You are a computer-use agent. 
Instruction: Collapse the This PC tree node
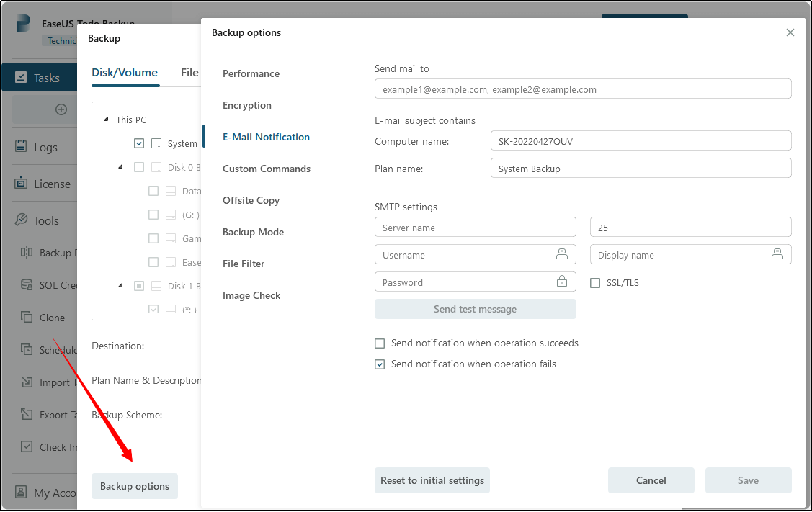point(107,120)
